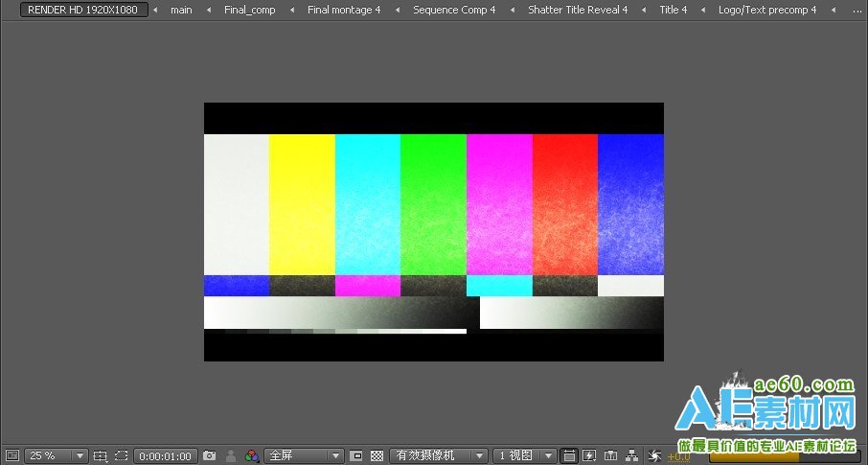Click the current time 0:00:01:00 field
This screenshot has height=465, width=868.
pyautogui.click(x=165, y=455)
